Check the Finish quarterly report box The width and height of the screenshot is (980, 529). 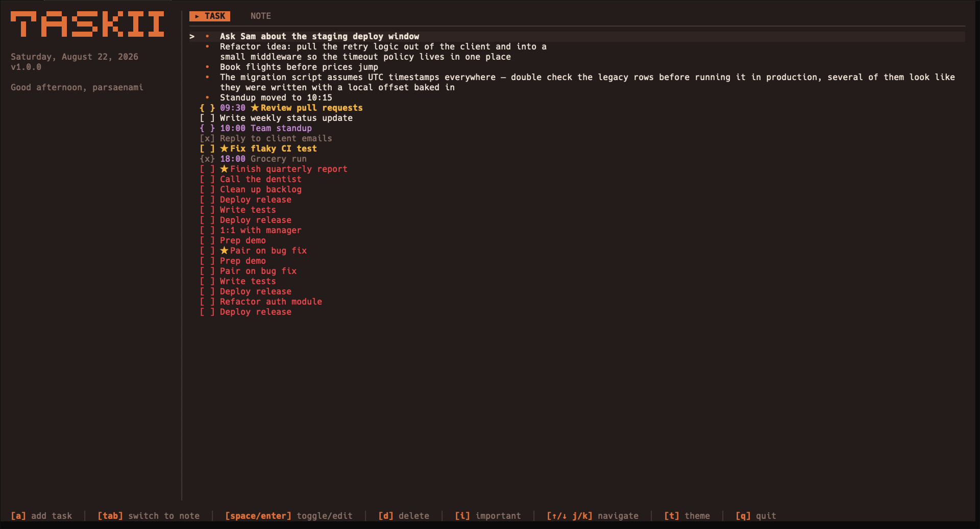(x=207, y=169)
